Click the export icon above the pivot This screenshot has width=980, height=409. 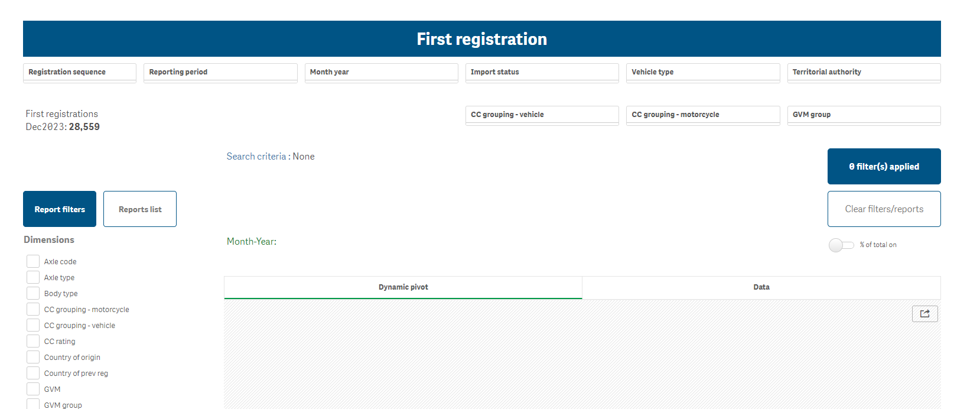point(924,314)
